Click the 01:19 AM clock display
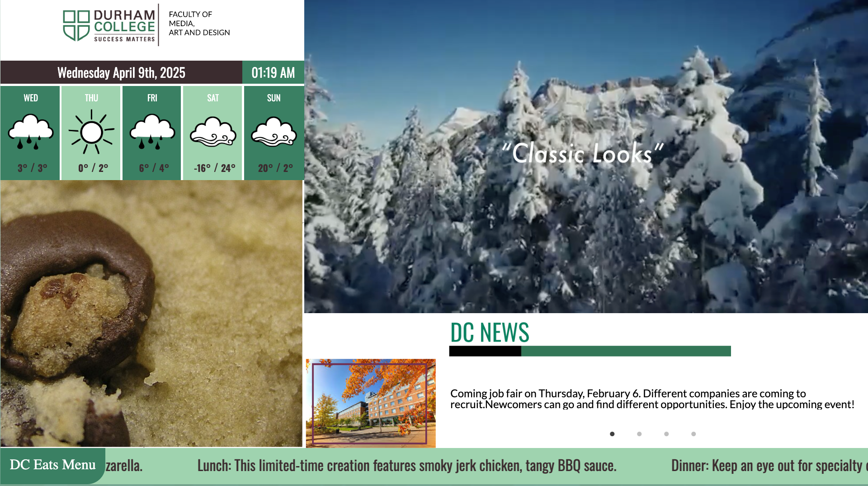This screenshot has width=868, height=486. point(273,72)
